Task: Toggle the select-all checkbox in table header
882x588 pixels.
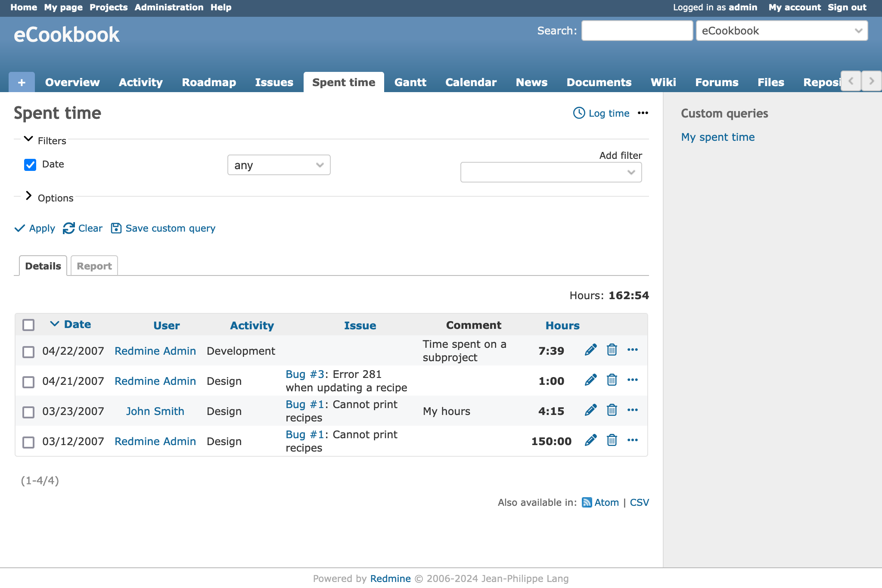Action: [x=28, y=325]
